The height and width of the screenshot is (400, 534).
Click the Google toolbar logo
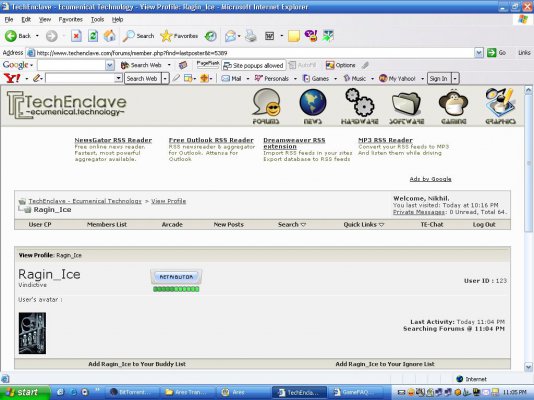click(15, 65)
